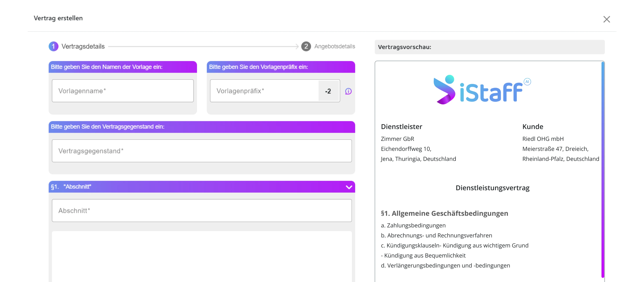Click 'Meierstraße 47, Dreieich,' address line
The height and width of the screenshot is (282, 644).
tap(555, 149)
